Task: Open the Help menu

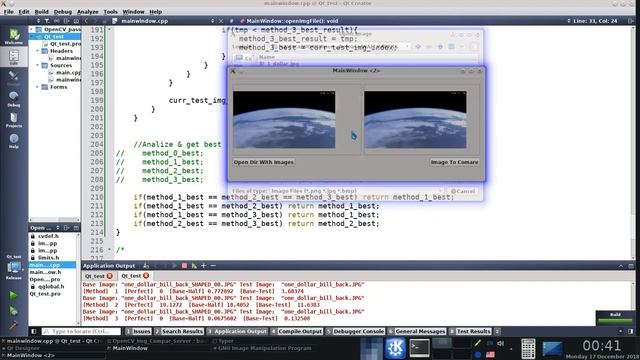Action: click(x=156, y=12)
